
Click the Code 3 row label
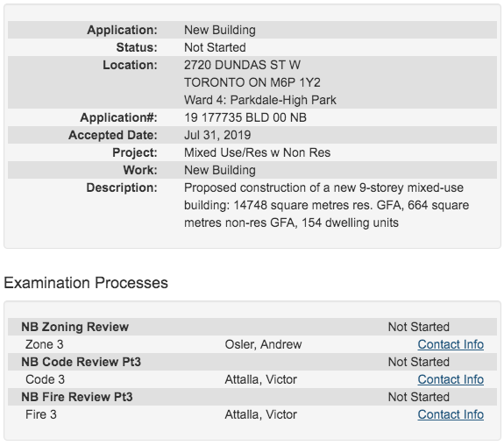[45, 379]
